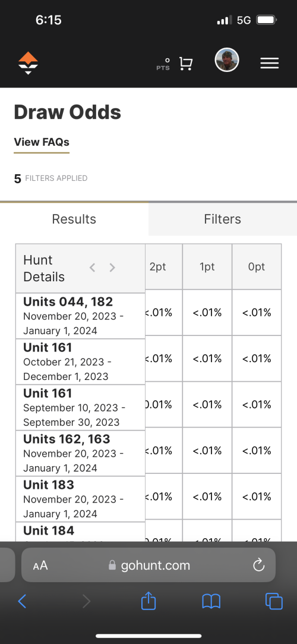Image resolution: width=297 pixels, height=644 pixels.
Task: Reload the page in Safari
Action: [259, 566]
